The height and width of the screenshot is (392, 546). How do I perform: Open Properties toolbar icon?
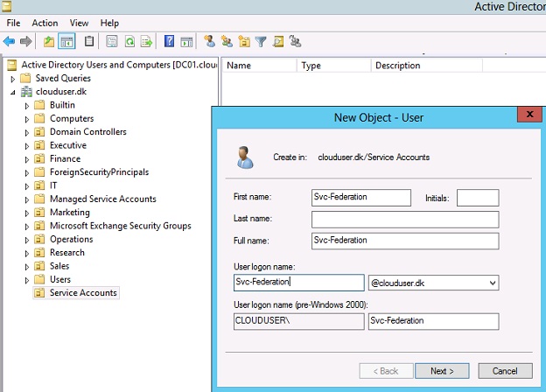112,42
